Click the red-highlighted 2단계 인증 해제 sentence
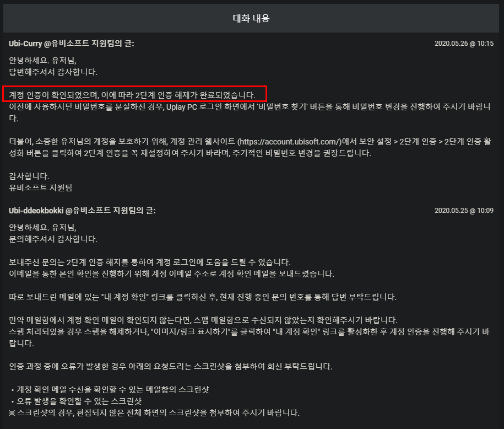504x429 pixels. (x=132, y=95)
